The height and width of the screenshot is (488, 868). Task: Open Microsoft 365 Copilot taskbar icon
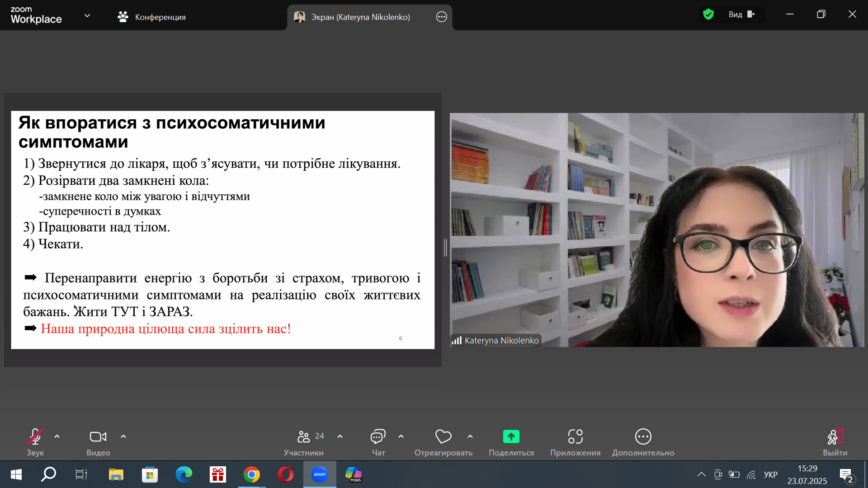click(x=354, y=474)
